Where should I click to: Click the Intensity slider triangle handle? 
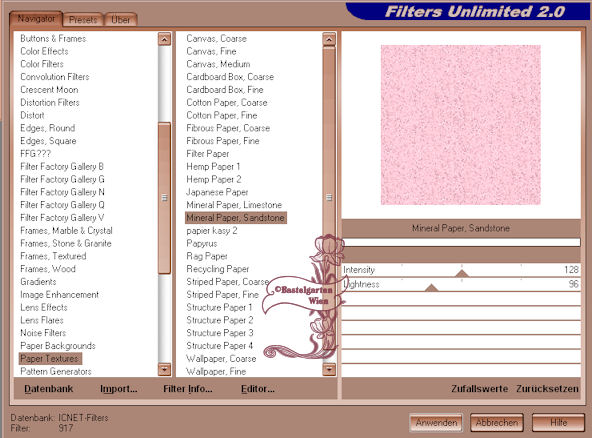tap(462, 273)
